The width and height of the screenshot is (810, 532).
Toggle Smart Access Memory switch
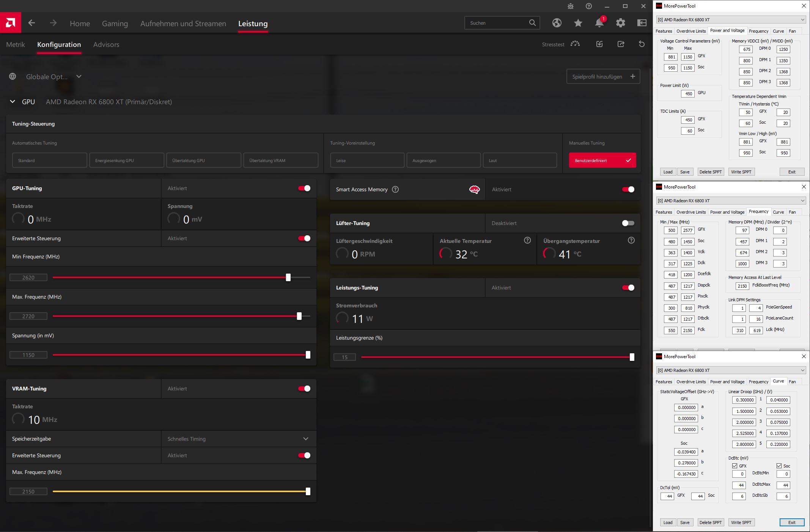point(628,189)
